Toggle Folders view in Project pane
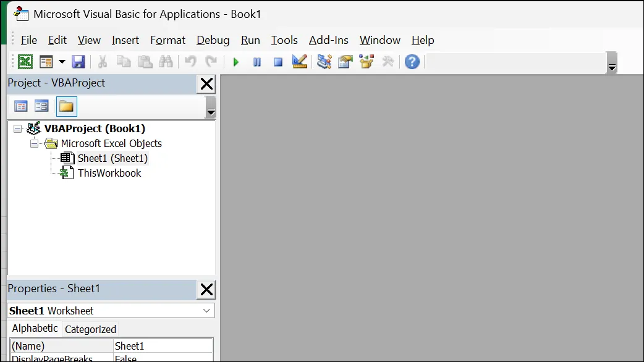Screen dimensions: 644x362 pos(66,107)
